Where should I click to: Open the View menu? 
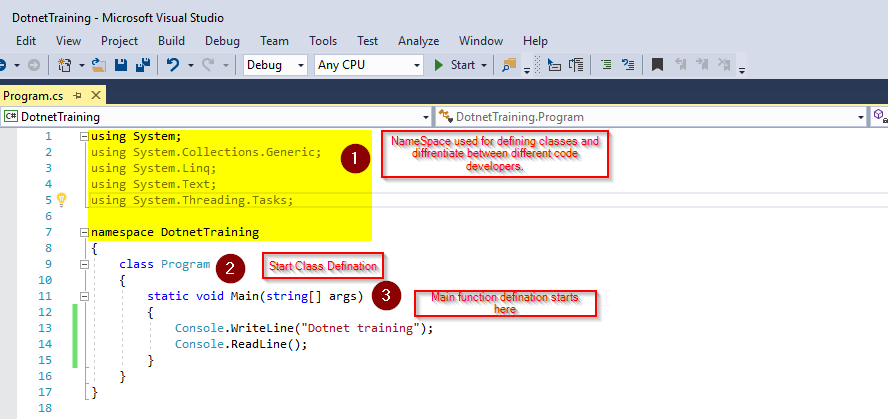(x=69, y=41)
